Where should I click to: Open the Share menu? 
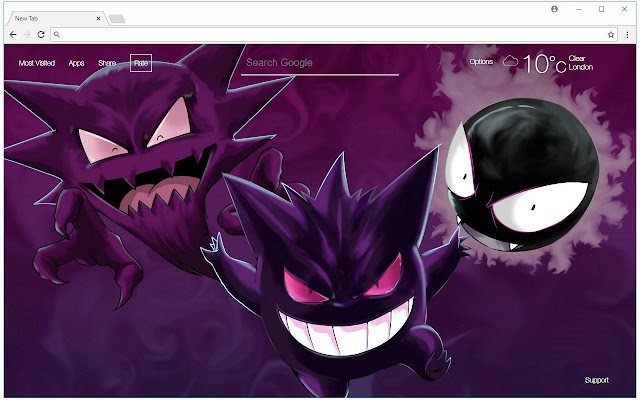(107, 63)
